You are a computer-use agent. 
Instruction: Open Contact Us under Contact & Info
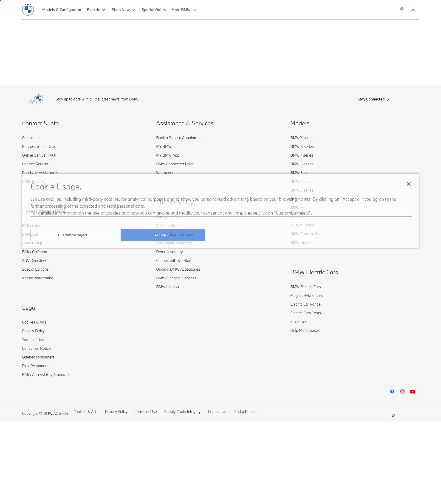31,138
